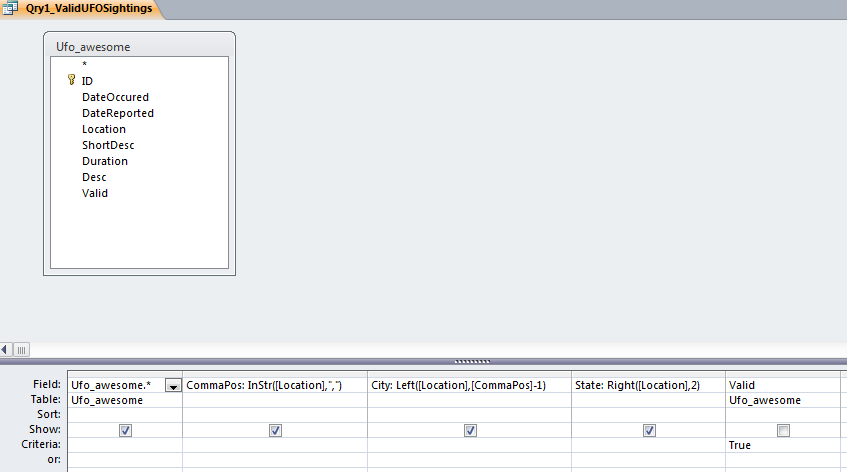The width and height of the screenshot is (847, 472).
Task: Untick the Show checkbox under State column
Action: click(649, 430)
